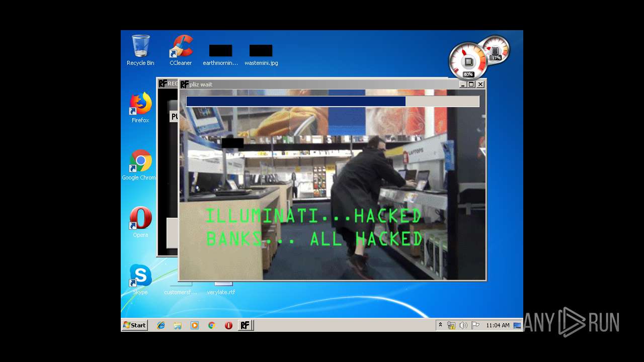Click the network tray icon
The height and width of the screenshot is (362, 644).
(x=451, y=325)
